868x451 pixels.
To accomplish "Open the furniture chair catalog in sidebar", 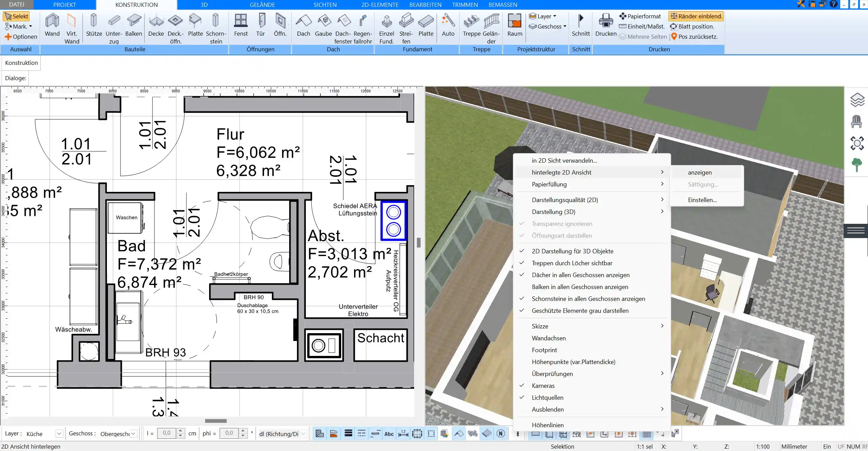I will click(x=856, y=121).
